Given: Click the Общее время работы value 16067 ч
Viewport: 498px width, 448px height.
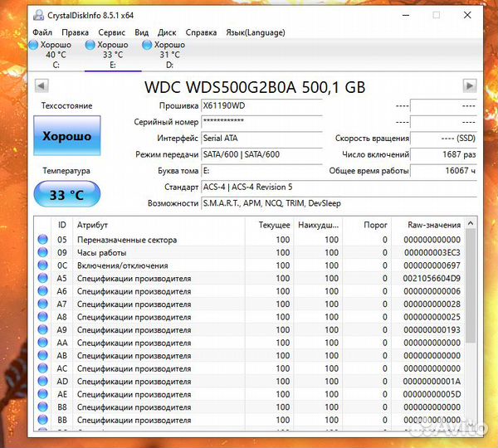Looking at the screenshot, I should click(x=443, y=171).
